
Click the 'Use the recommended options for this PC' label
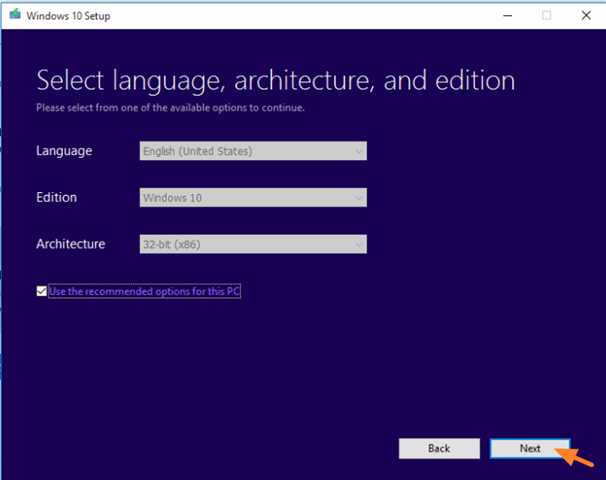(145, 291)
